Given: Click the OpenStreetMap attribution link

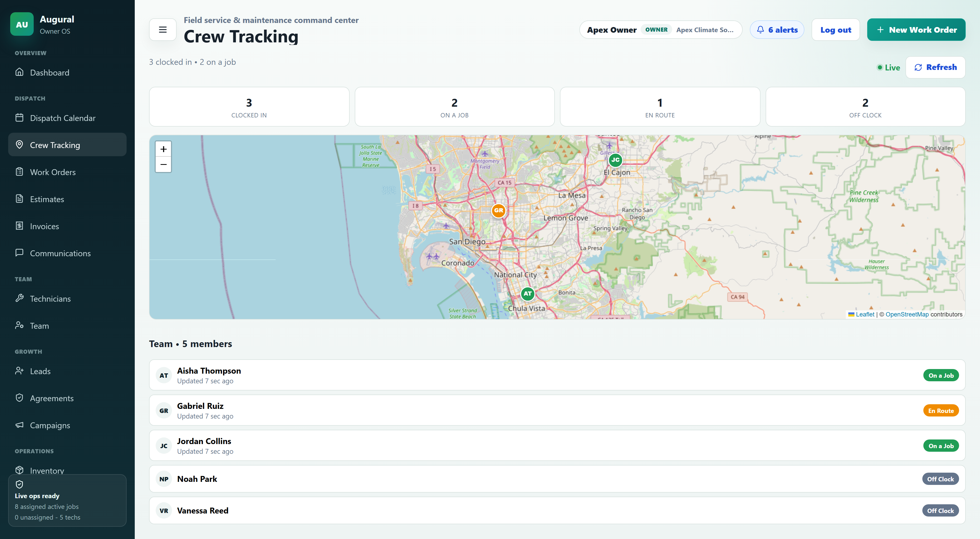Looking at the screenshot, I should tap(907, 314).
